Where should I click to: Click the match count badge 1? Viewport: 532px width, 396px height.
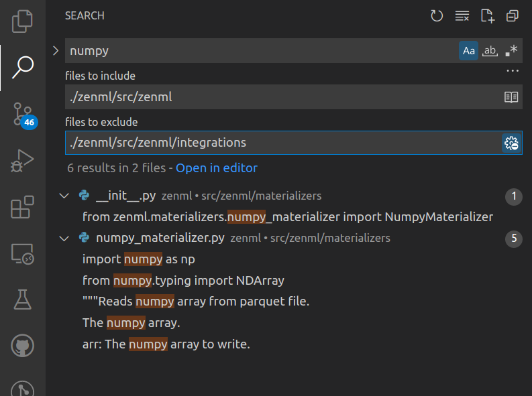[514, 196]
